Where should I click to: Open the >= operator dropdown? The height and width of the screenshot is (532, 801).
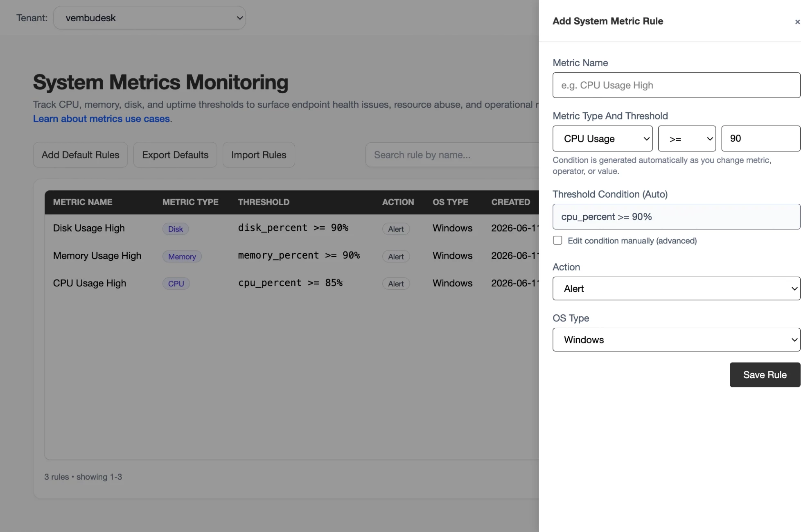pos(687,138)
